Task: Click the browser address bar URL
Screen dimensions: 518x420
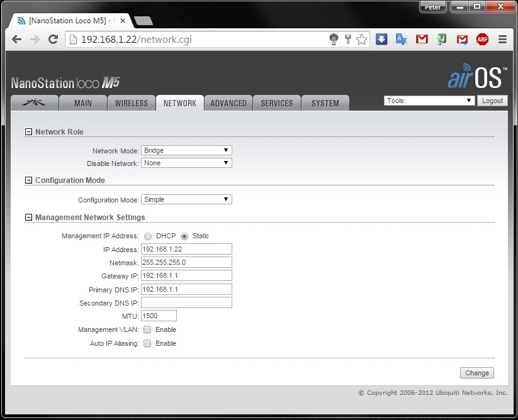Action: click(x=137, y=40)
